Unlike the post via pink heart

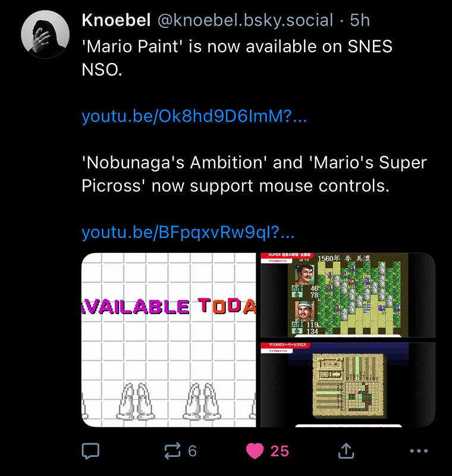click(255, 451)
